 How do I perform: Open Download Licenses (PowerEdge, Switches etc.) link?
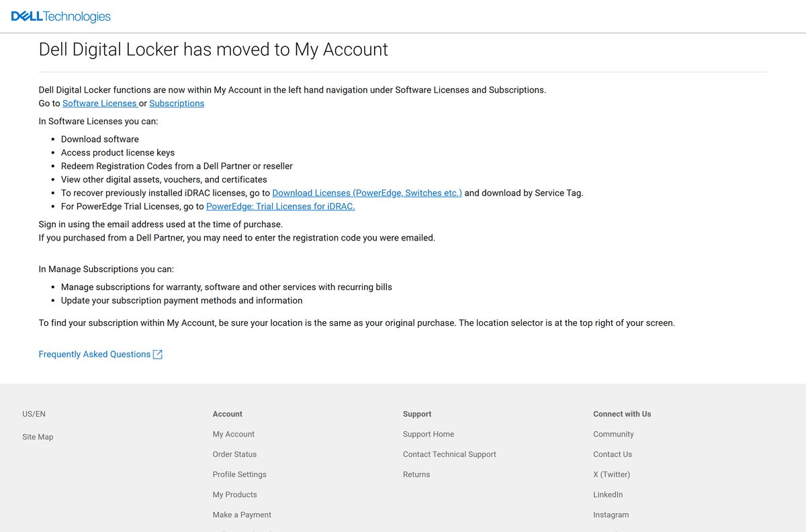click(x=367, y=193)
